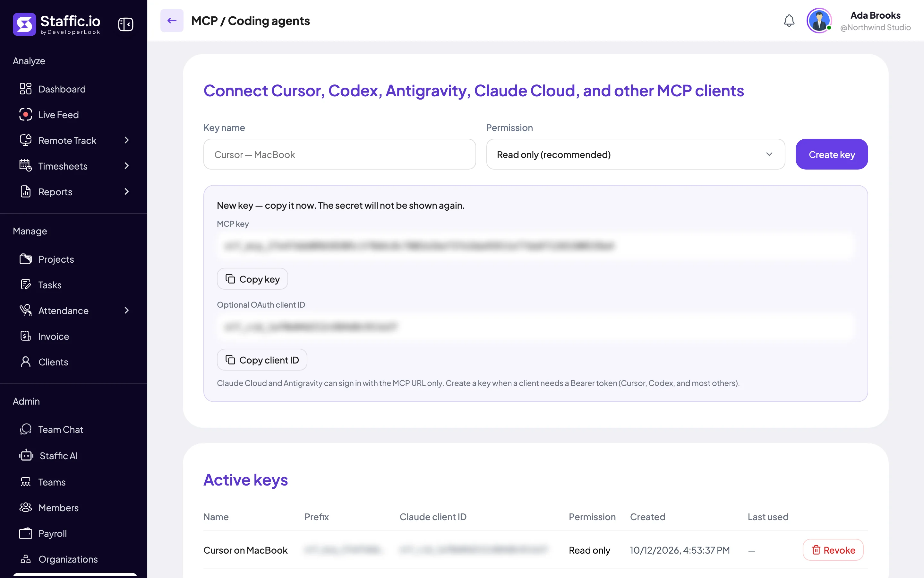
Task: Click the Teams icon in sidebar
Action: pyautogui.click(x=26, y=482)
